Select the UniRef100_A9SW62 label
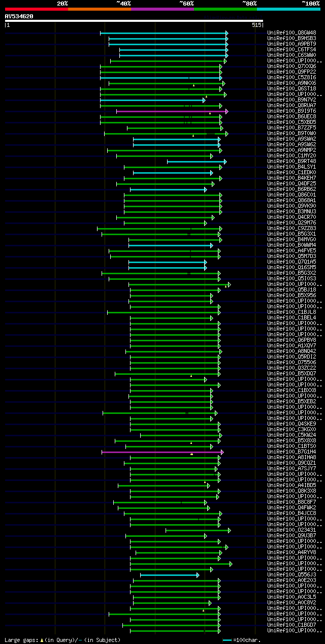The height and width of the screenshot is (644, 325). [x=292, y=144]
